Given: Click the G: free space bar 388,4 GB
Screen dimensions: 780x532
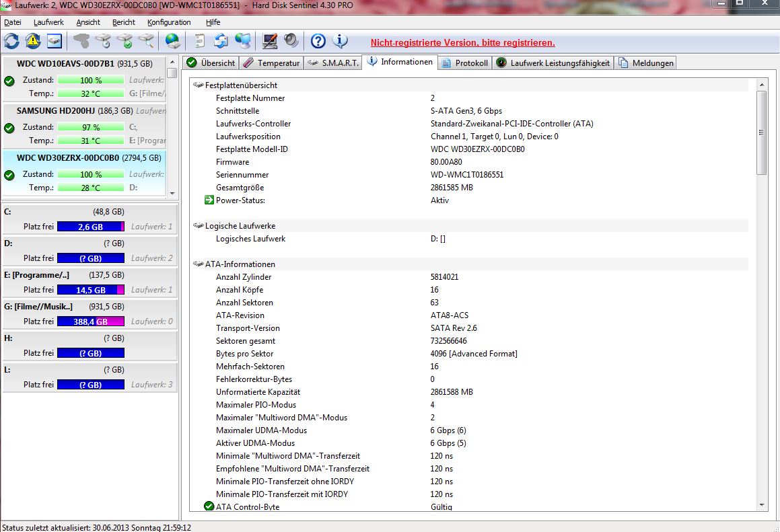Looking at the screenshot, I should [91, 321].
